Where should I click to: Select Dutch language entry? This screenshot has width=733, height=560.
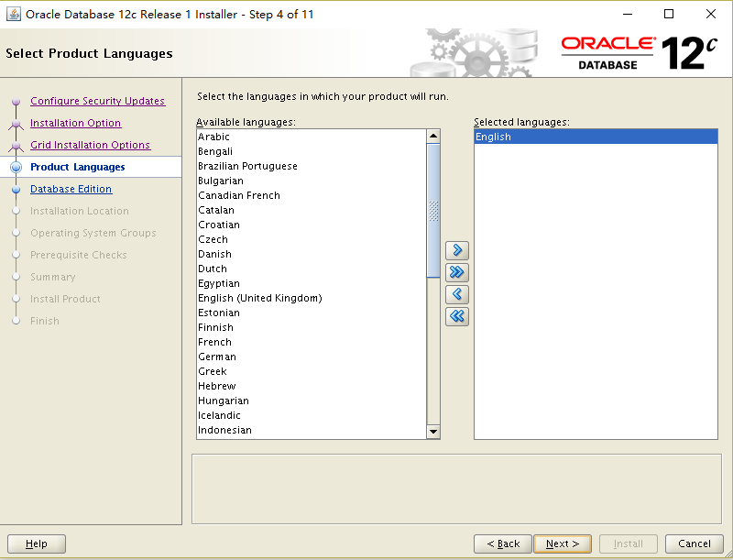tap(312, 269)
